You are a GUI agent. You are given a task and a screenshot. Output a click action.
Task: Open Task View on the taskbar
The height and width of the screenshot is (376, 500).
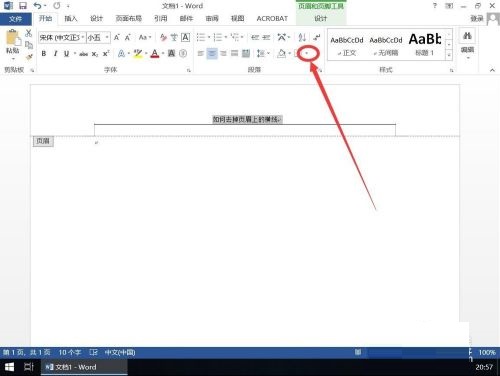(x=29, y=367)
